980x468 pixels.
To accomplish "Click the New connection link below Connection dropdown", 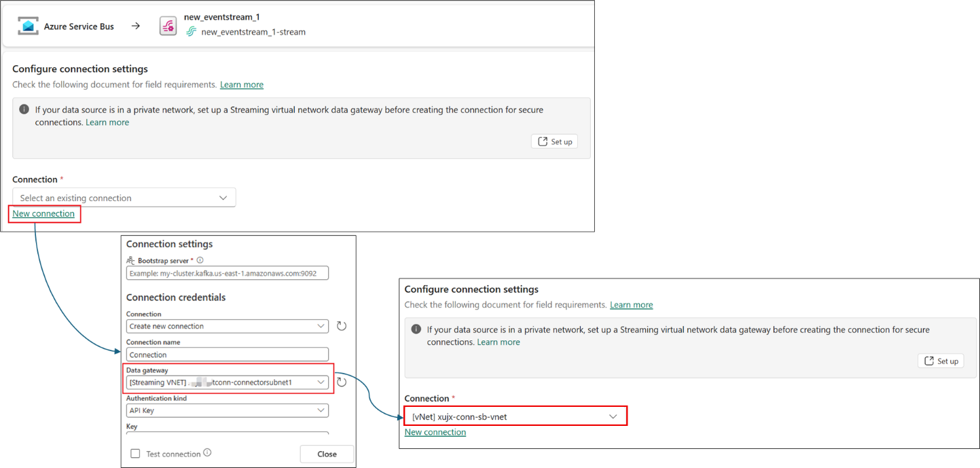I will (43, 213).
